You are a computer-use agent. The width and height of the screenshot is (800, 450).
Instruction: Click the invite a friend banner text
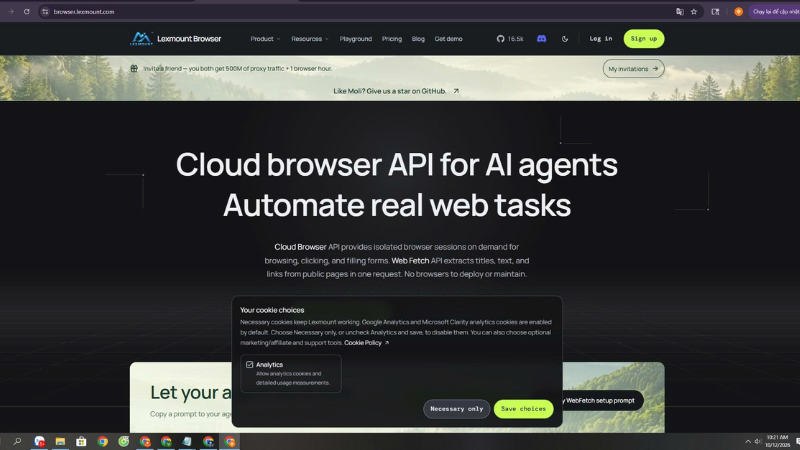click(238, 68)
